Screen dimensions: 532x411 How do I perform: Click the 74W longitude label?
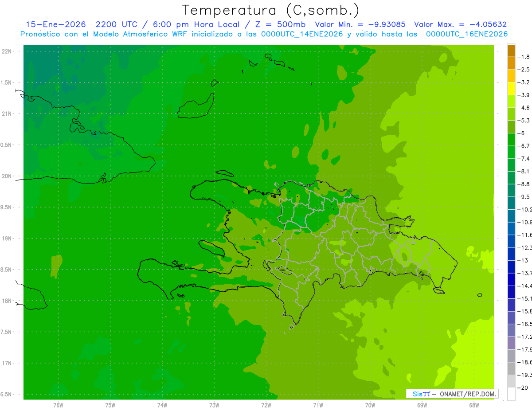[162, 405]
